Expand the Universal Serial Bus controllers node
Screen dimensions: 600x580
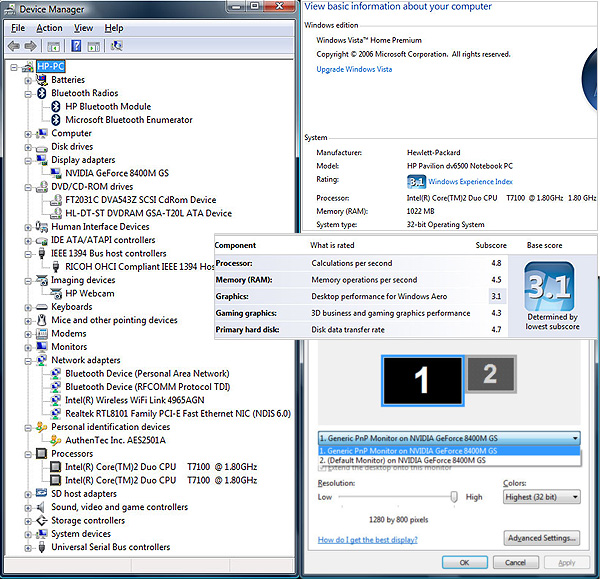(28, 548)
